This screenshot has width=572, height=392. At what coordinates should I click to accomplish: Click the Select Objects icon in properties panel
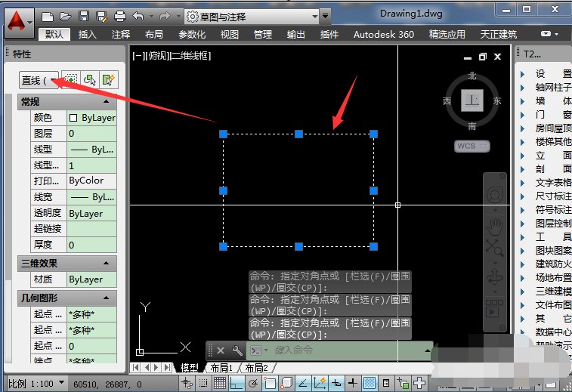(x=90, y=80)
